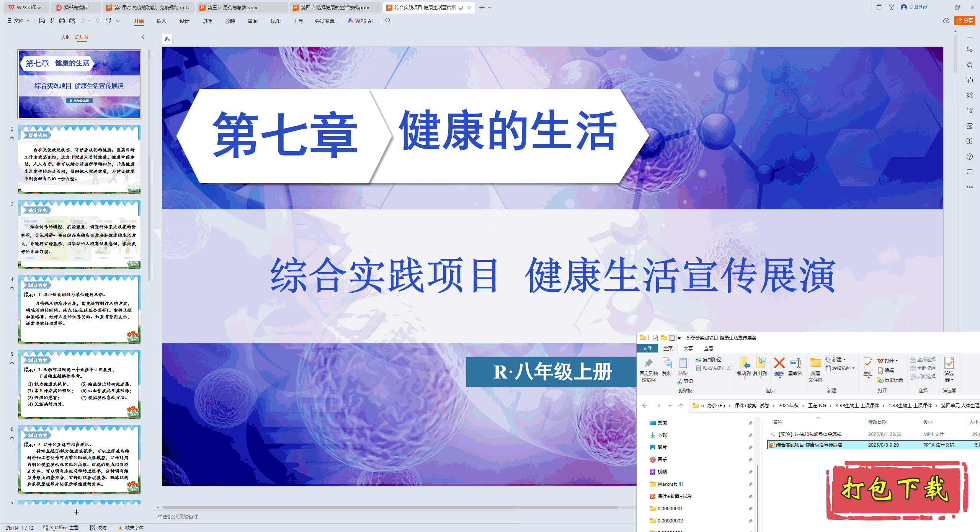Click the red X delete icon in Explorer

coord(779,364)
